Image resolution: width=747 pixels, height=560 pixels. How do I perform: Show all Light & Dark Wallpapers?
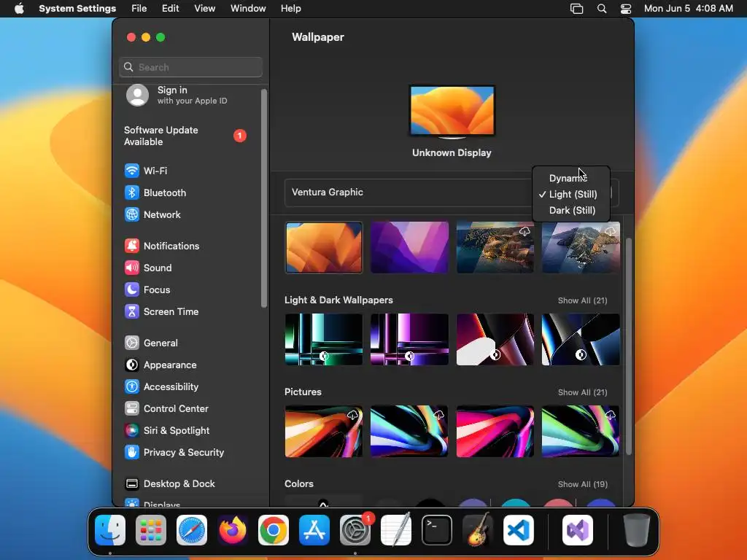click(x=582, y=300)
